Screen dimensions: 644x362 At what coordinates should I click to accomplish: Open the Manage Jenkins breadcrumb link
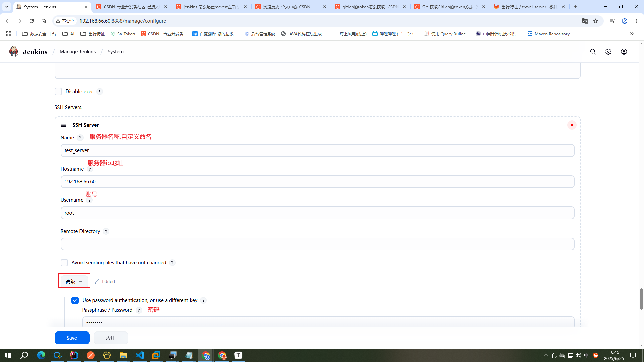click(77, 52)
